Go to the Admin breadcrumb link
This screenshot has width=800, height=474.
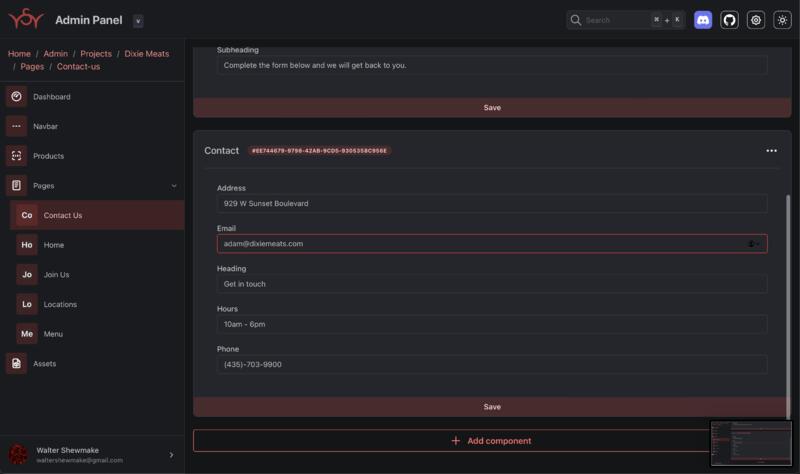(56, 54)
